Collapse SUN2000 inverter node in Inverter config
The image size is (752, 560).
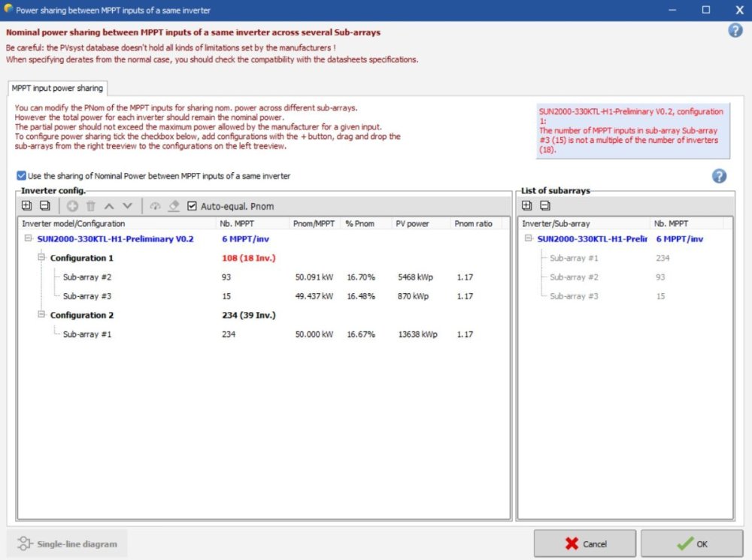(x=29, y=239)
